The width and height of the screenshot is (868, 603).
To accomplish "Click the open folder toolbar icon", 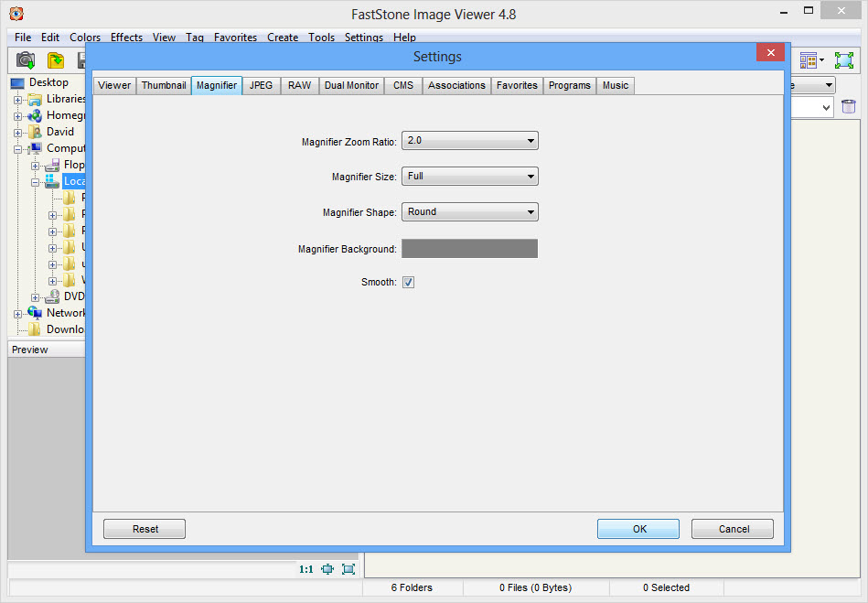I will (x=56, y=59).
